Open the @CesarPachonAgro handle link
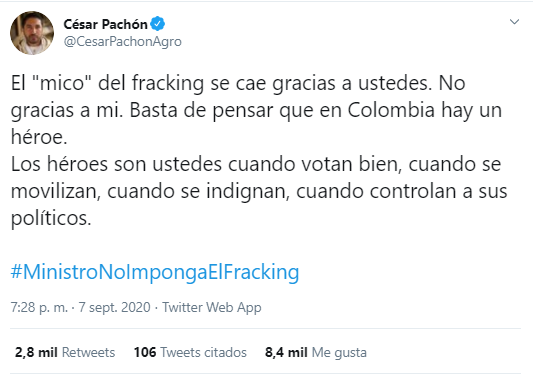The width and height of the screenshot is (533, 378). 123,41
